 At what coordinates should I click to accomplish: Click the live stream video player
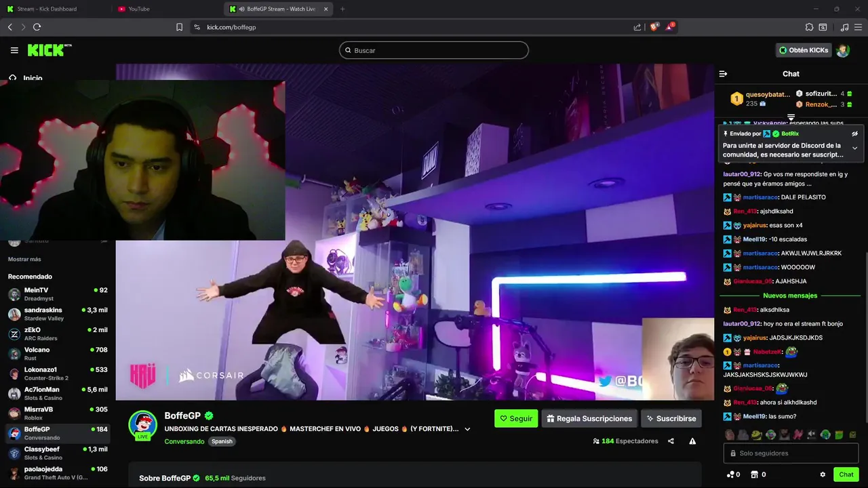point(415,232)
